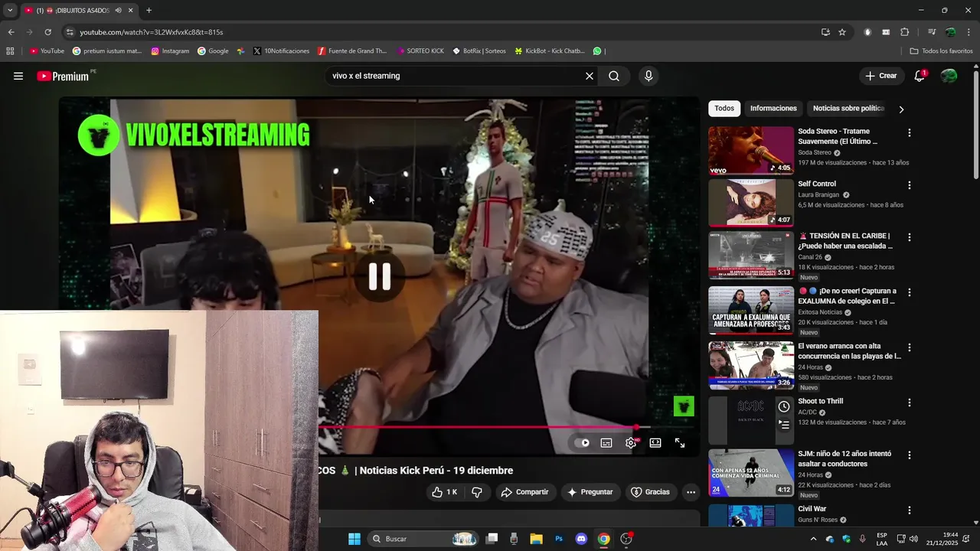Select the Todos filter chip
Image resolution: width=980 pixels, height=551 pixels.
tap(724, 109)
